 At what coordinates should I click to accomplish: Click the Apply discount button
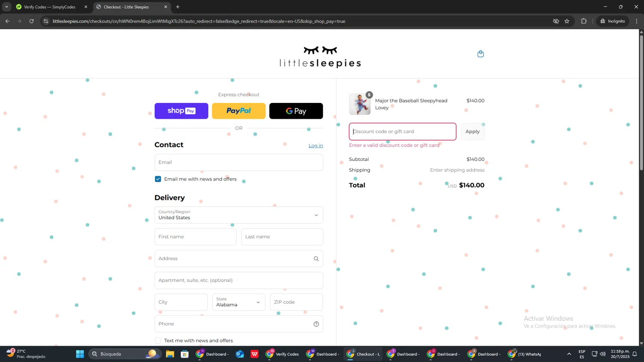[472, 132]
